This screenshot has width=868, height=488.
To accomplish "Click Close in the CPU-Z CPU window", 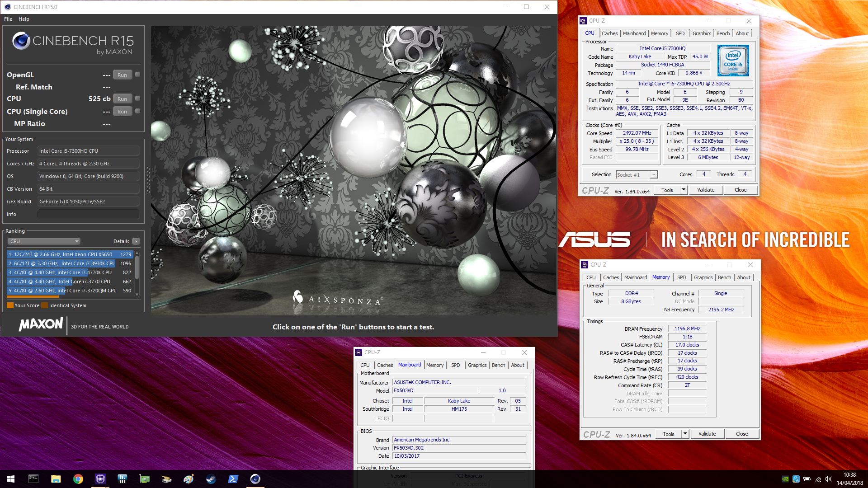I will 741,190.
